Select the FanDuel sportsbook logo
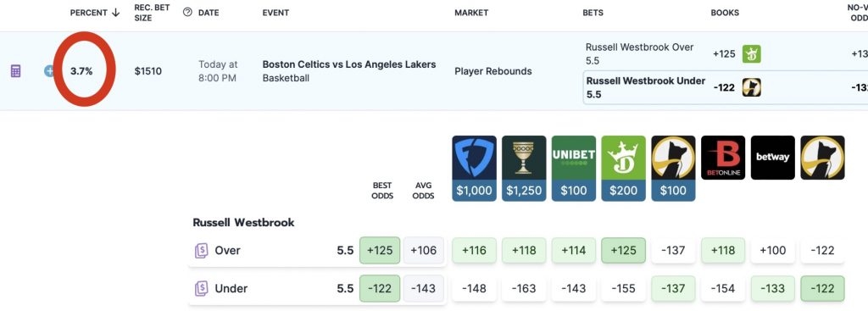 [x=474, y=158]
